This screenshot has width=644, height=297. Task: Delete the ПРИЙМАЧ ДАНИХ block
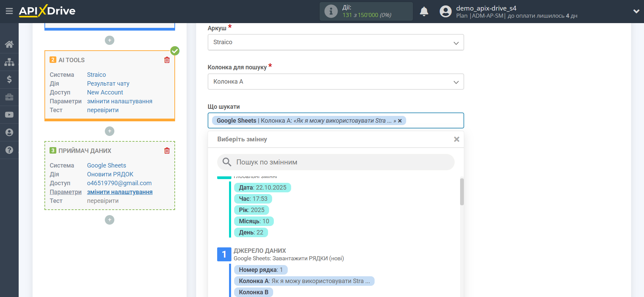click(167, 151)
